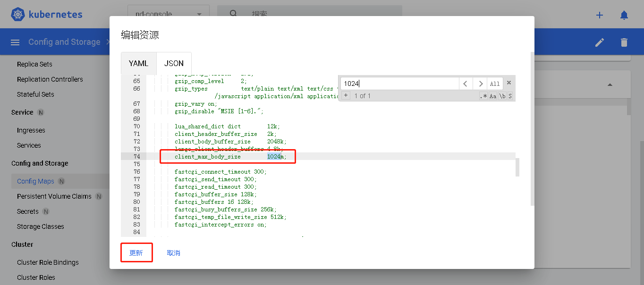The image size is (644, 285).
Task: Click the 更新 update button
Action: [136, 253]
